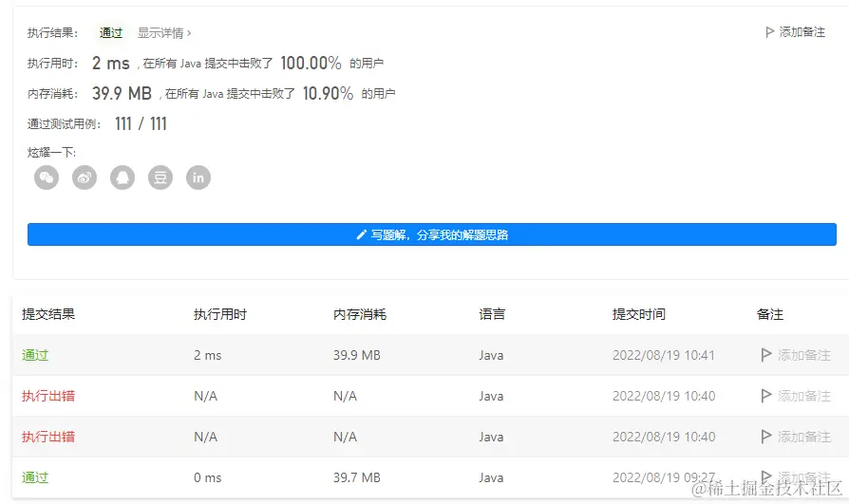
Task: Click the 提交结果 column header
Action: pyautogui.click(x=48, y=314)
